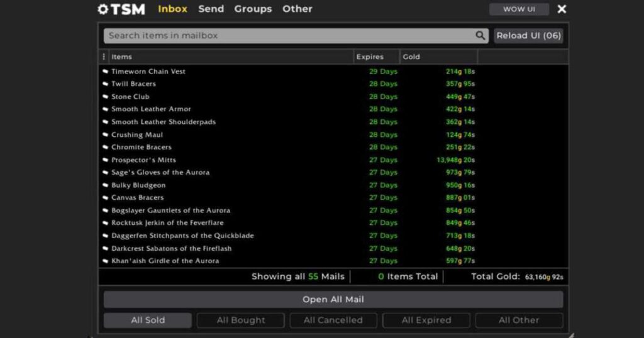Sort by the Gold column header

point(438,57)
